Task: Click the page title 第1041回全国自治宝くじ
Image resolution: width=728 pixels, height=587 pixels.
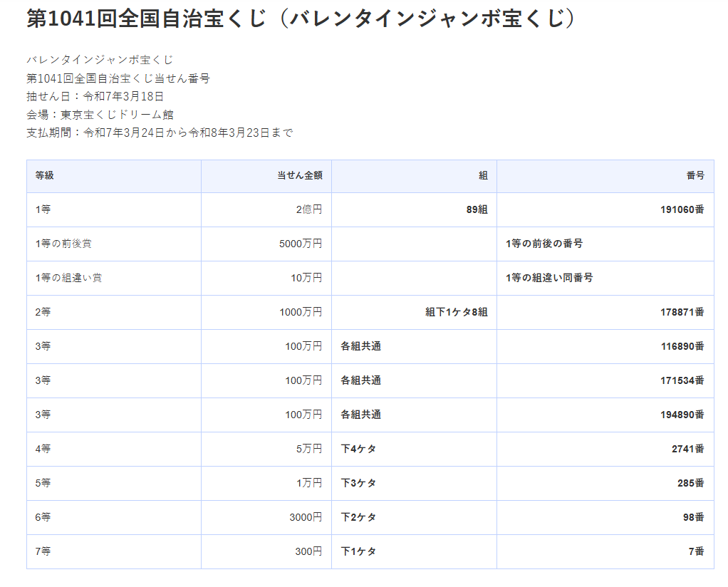Action: click(302, 19)
